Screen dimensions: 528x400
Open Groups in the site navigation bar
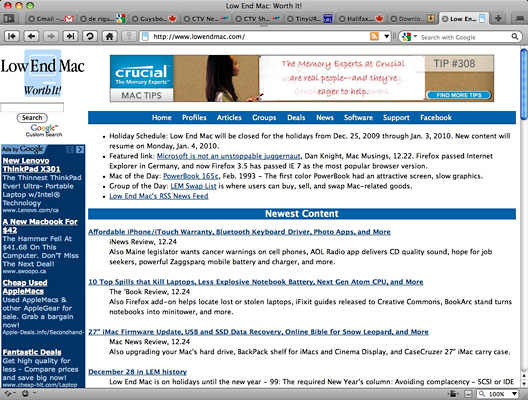tap(264, 118)
